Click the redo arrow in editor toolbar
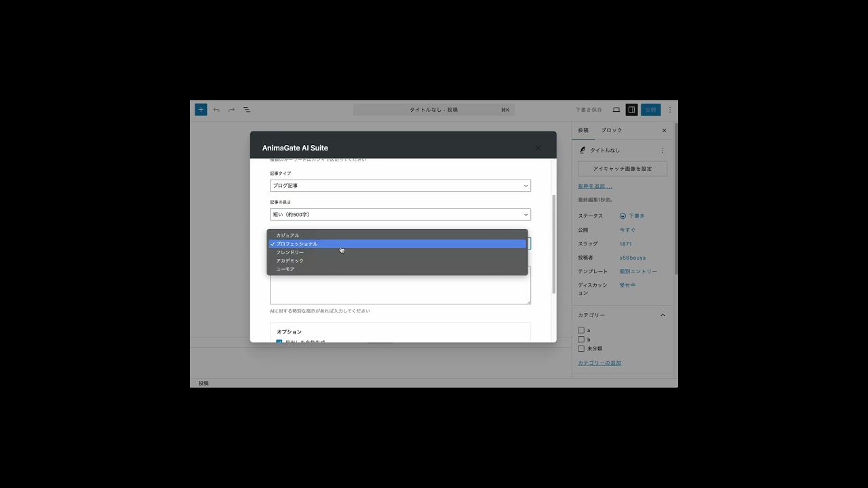868x488 pixels. pyautogui.click(x=231, y=110)
